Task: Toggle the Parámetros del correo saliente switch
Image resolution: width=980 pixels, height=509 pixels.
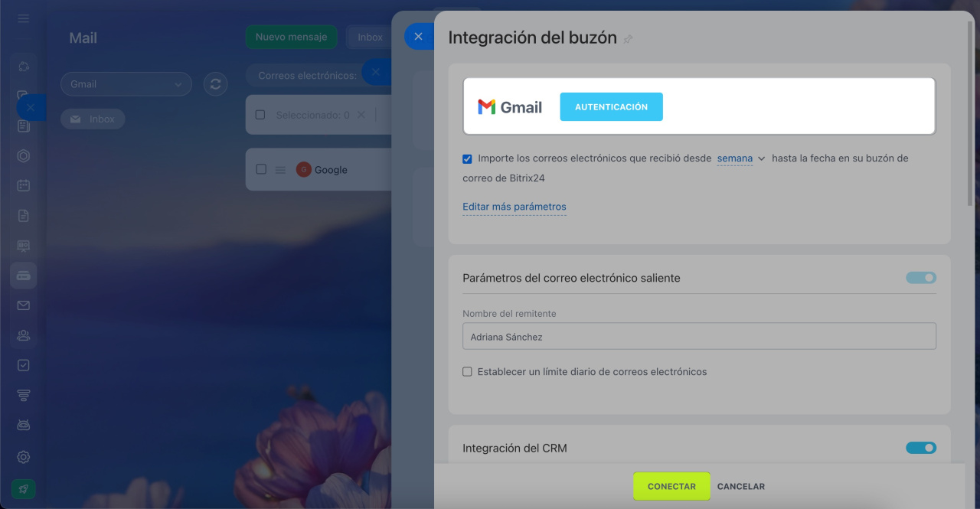Action: click(921, 278)
